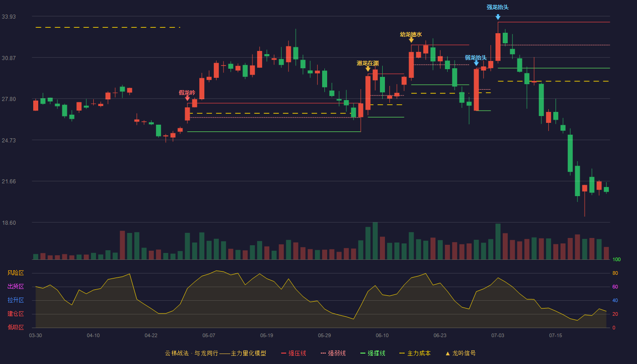Click the 24.73 price axis label

pyautogui.click(x=9, y=140)
